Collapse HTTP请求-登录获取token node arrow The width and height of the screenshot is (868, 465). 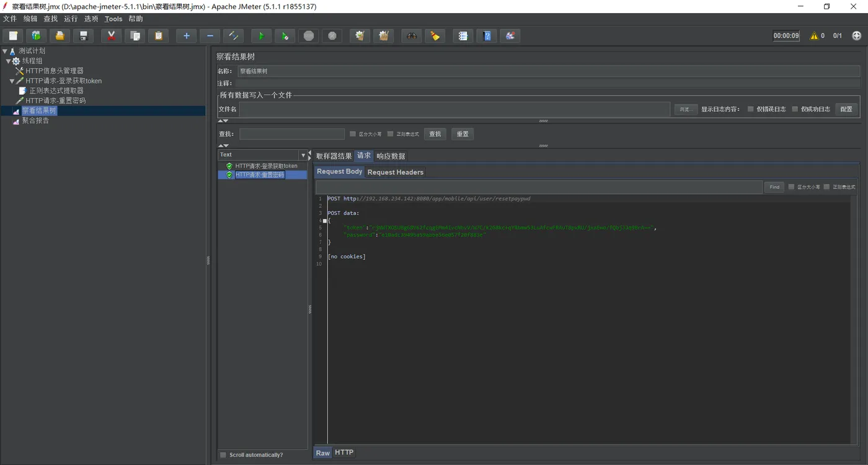(12, 81)
